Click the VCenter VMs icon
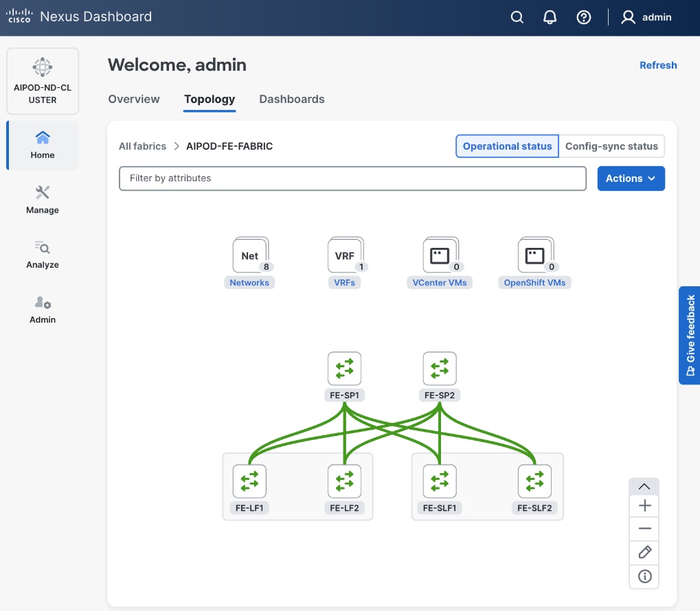700x611 pixels. pos(440,255)
